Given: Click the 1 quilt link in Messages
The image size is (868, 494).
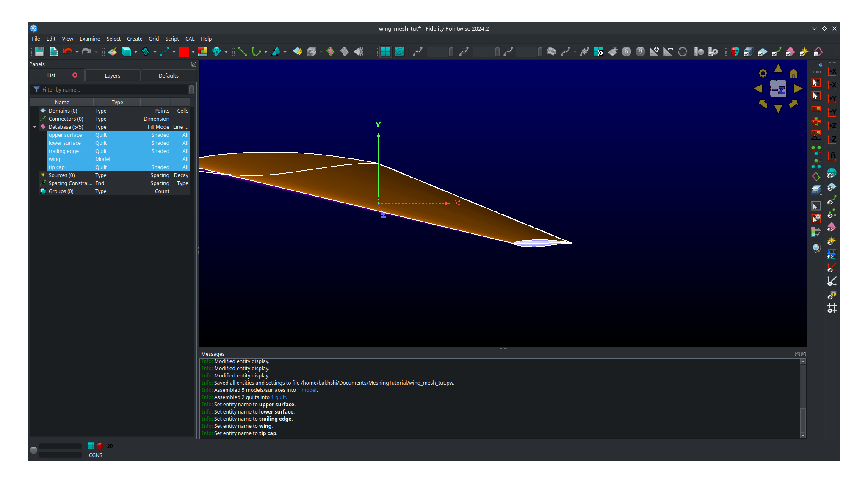Looking at the screenshot, I should pos(278,397).
